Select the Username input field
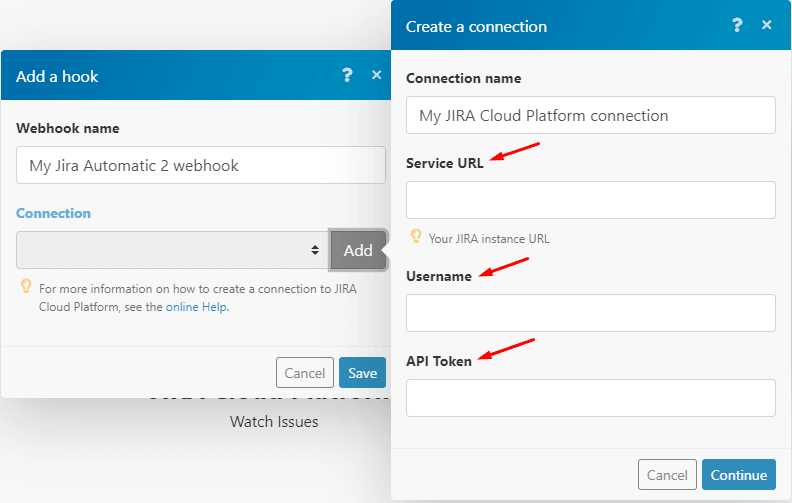The height and width of the screenshot is (503, 792). [x=590, y=313]
